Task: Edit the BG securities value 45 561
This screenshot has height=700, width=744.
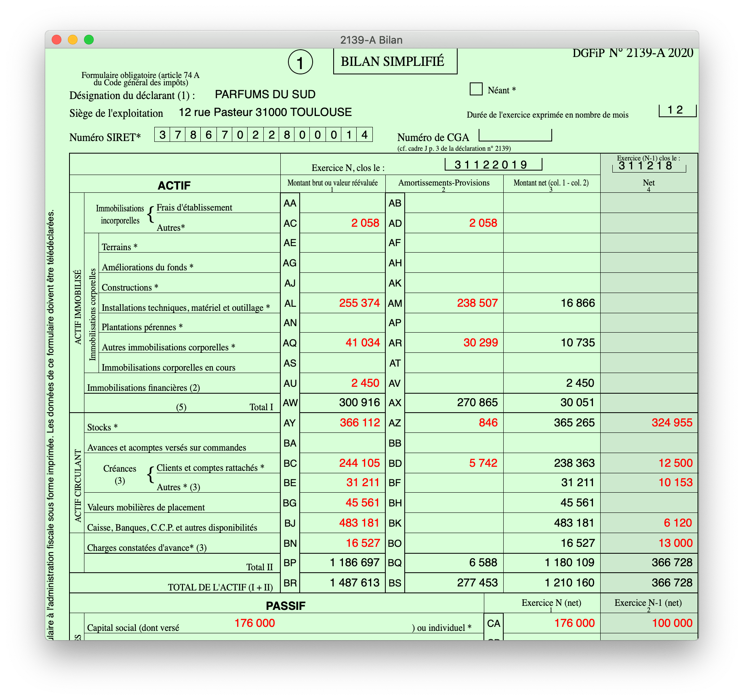Action: click(343, 503)
